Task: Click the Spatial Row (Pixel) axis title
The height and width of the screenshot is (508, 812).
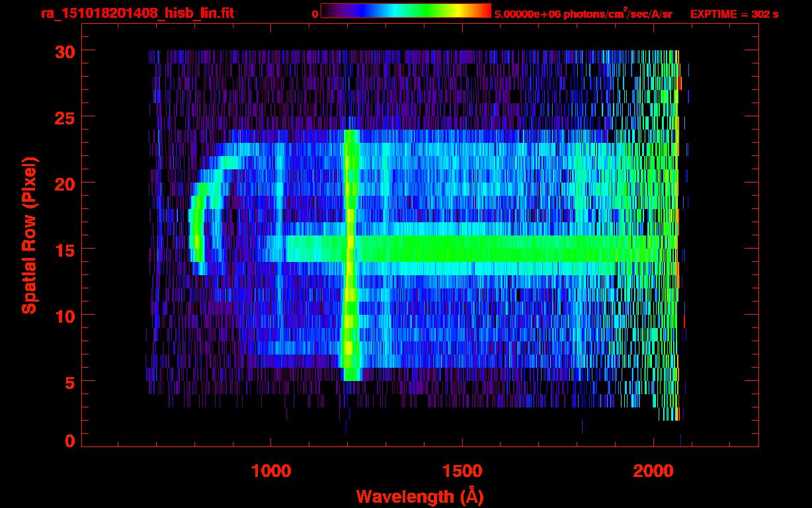Action: [29, 235]
